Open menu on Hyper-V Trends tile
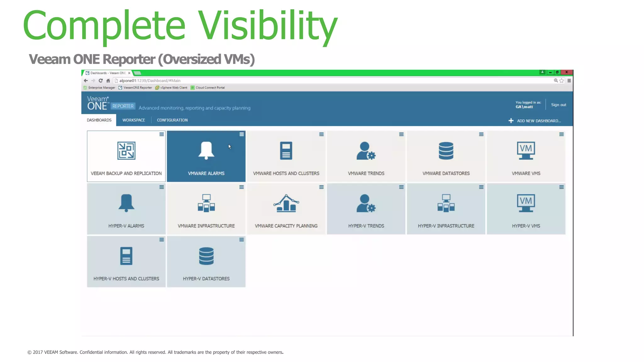 coord(401,187)
